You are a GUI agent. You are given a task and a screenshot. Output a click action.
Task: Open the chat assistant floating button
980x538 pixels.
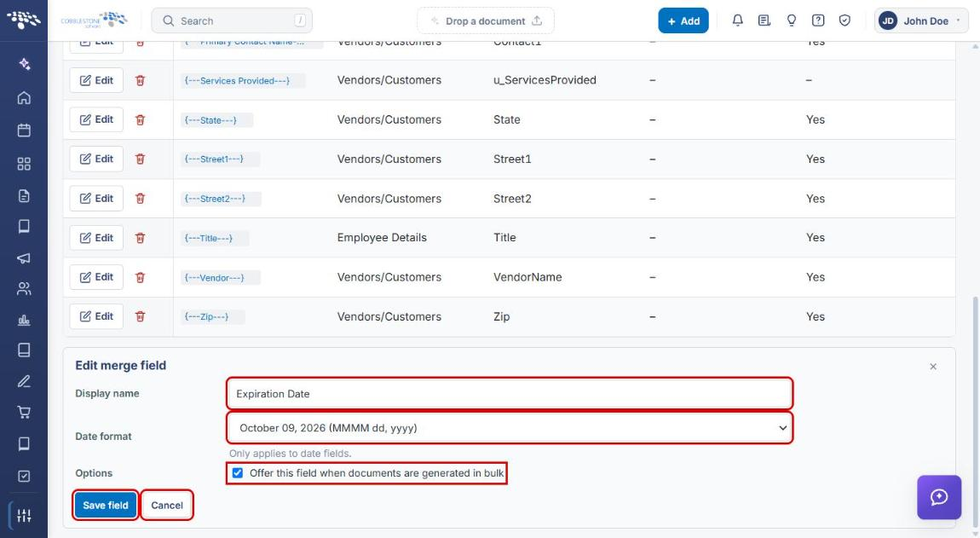[939, 497]
